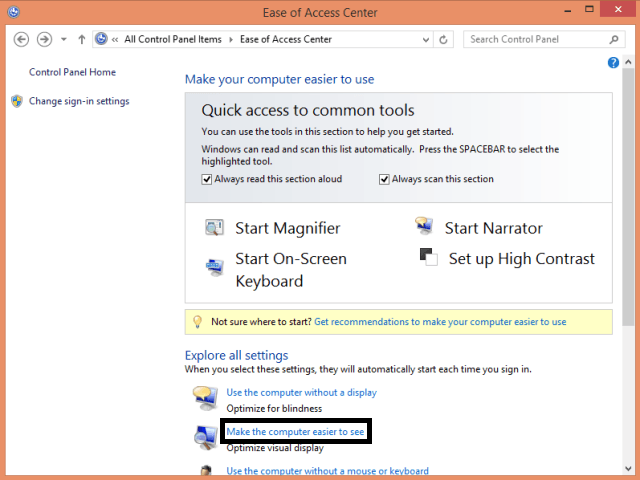Click the Back navigation arrow

[21, 40]
